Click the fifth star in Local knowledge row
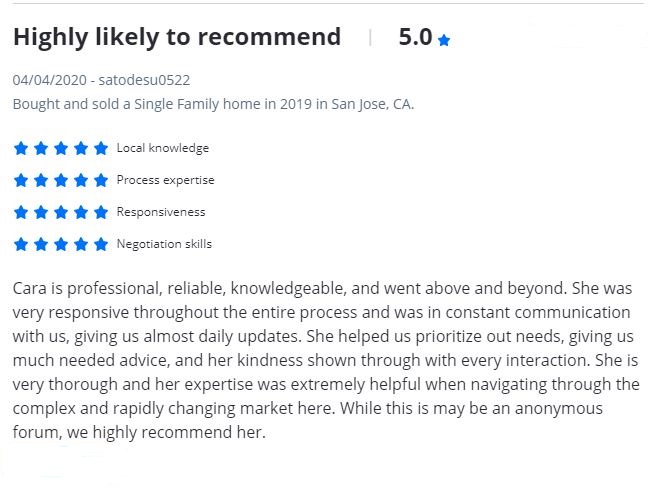655x488 pixels. 101,148
